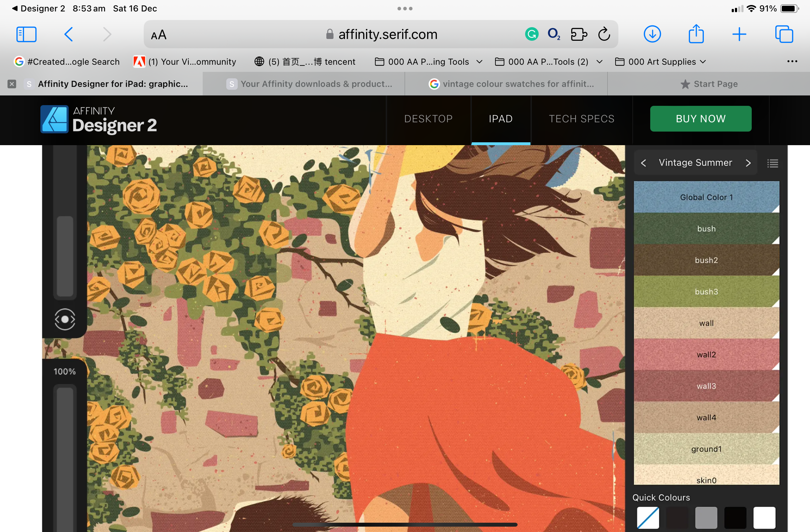Select the bush3 swatch
Image resolution: width=810 pixels, height=532 pixels.
pyautogui.click(x=706, y=291)
